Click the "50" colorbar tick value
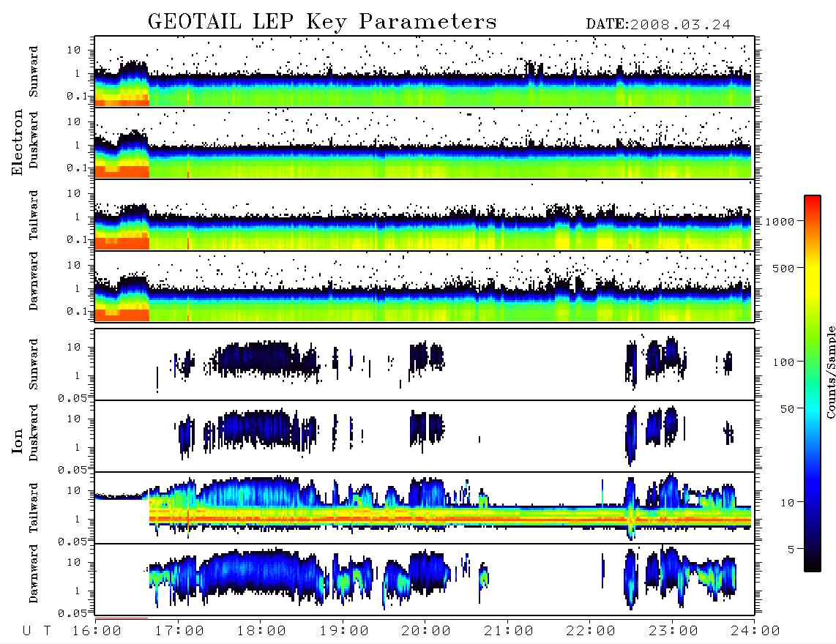836x644 pixels. point(787,409)
